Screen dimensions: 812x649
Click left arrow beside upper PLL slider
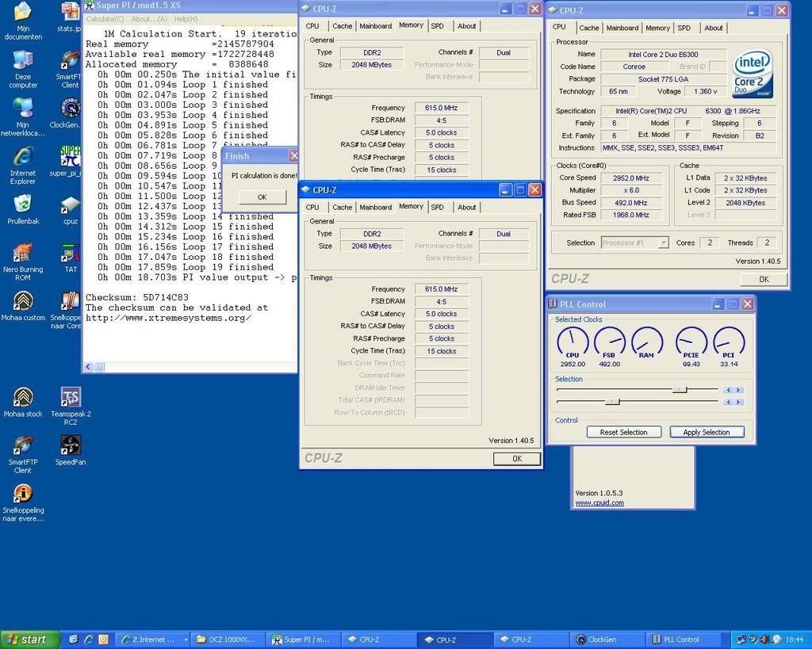pyautogui.click(x=728, y=390)
